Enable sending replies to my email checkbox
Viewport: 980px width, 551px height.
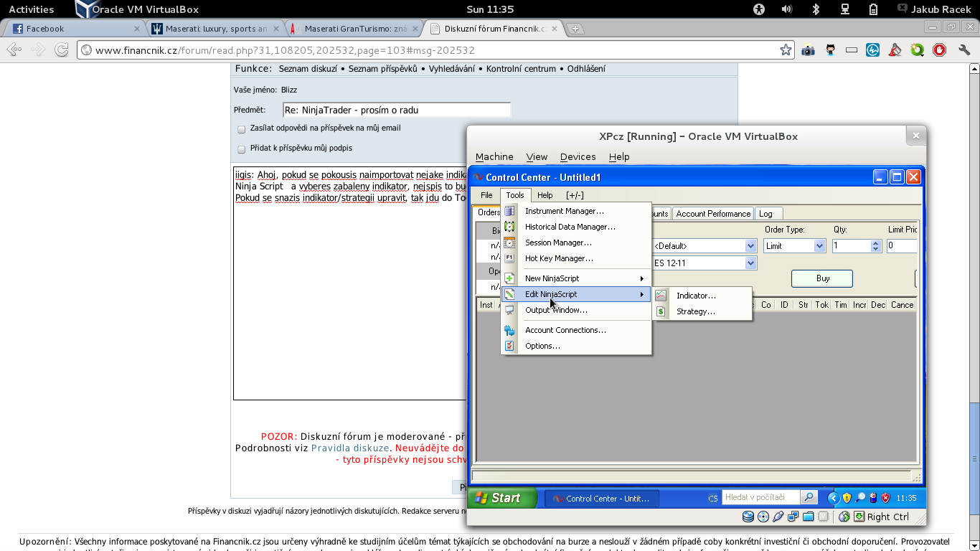click(242, 129)
